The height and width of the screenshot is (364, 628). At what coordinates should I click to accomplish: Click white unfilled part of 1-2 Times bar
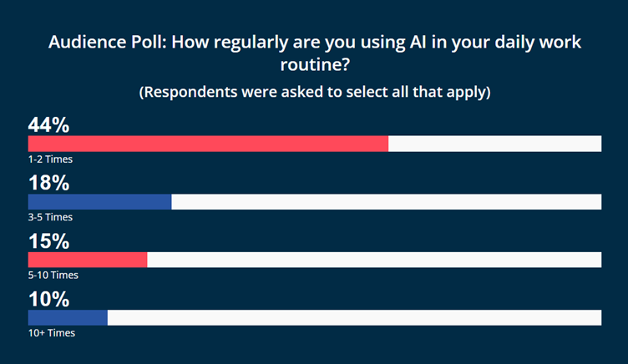coord(495,144)
